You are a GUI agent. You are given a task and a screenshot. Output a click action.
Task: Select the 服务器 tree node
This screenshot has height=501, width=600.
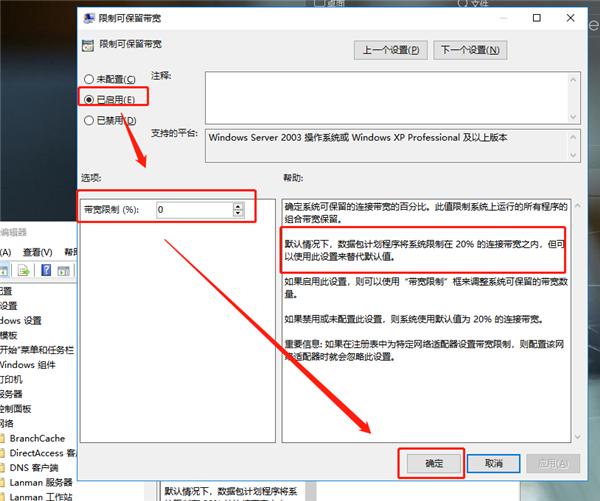(11, 394)
